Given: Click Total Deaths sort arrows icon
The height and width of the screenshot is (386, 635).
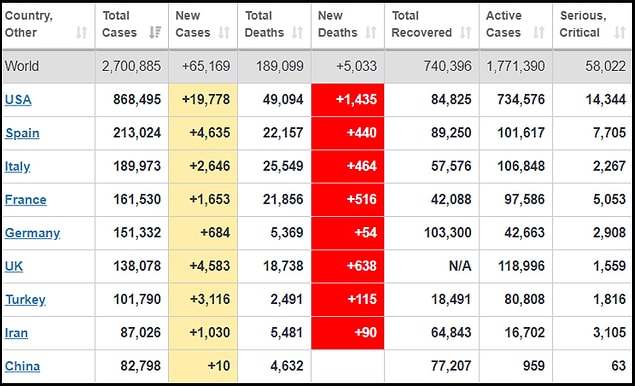Looking at the screenshot, I should (297, 32).
